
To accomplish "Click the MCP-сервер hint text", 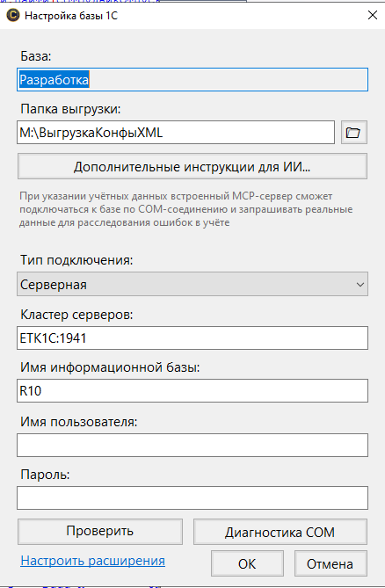I will tap(186, 209).
